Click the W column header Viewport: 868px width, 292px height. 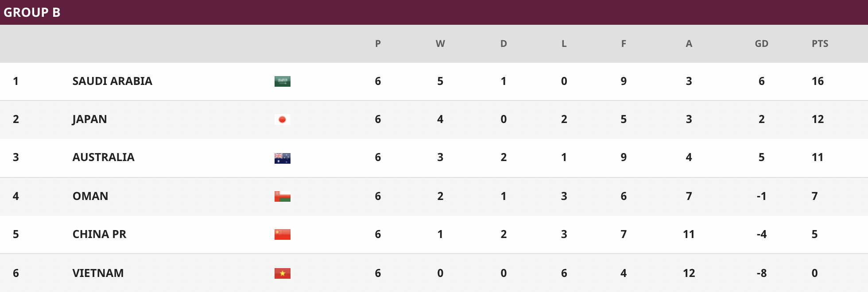coord(440,44)
